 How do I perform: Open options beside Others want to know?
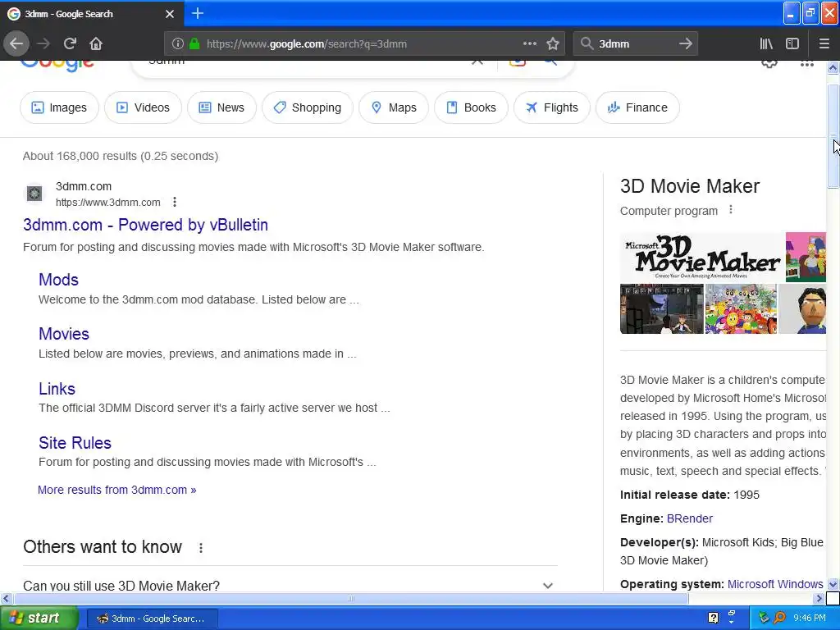tap(200, 547)
